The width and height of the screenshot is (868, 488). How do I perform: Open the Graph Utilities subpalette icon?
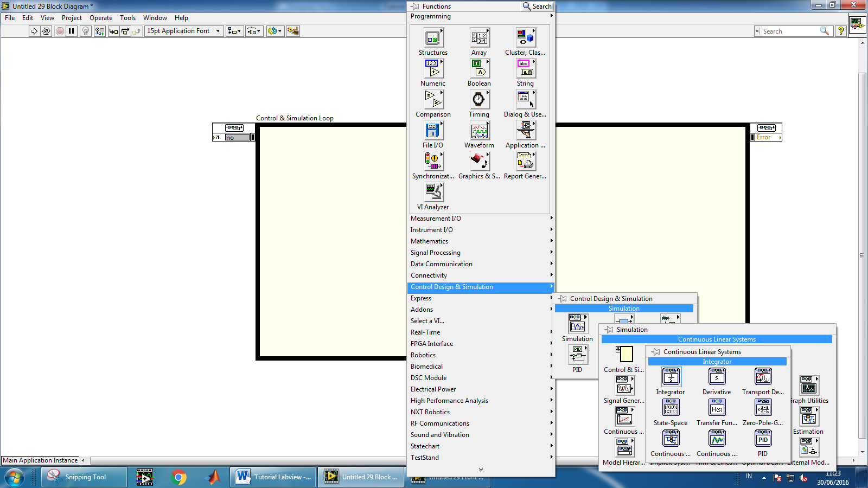[809, 386]
